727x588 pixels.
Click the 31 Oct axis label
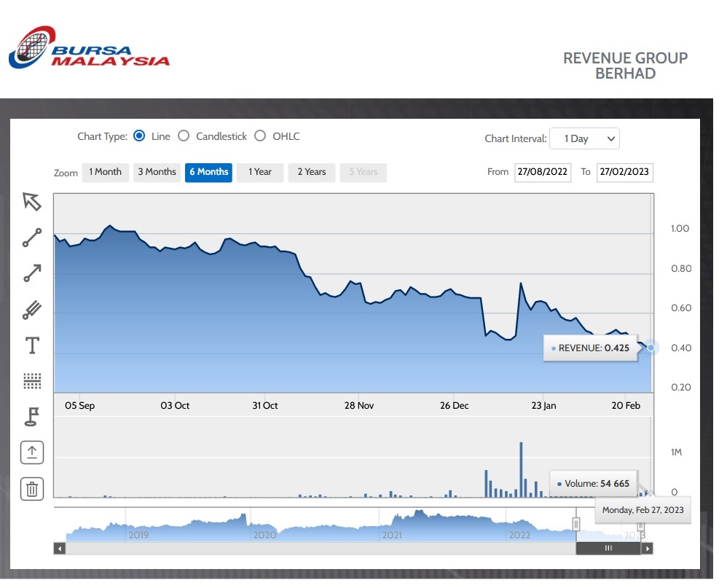[x=264, y=405]
